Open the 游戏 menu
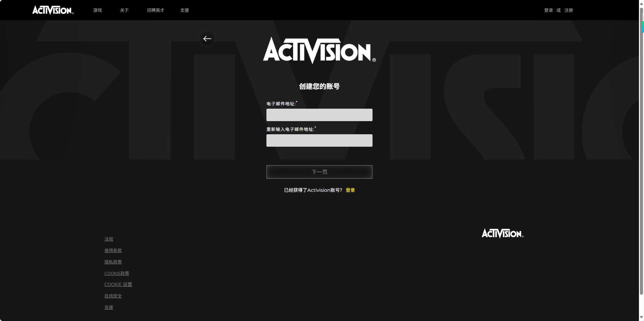The height and width of the screenshot is (321, 644). tap(98, 10)
